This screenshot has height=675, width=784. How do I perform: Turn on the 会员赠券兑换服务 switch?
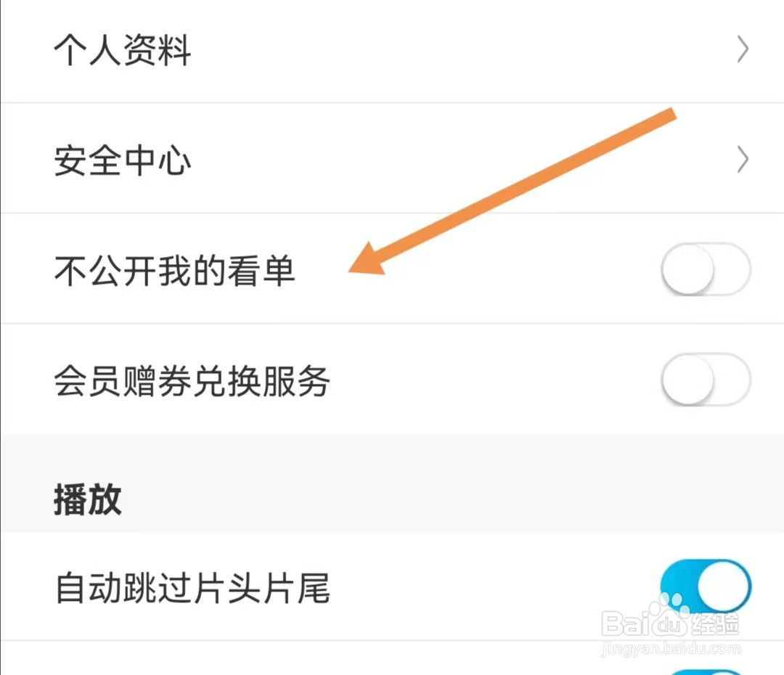(705, 380)
